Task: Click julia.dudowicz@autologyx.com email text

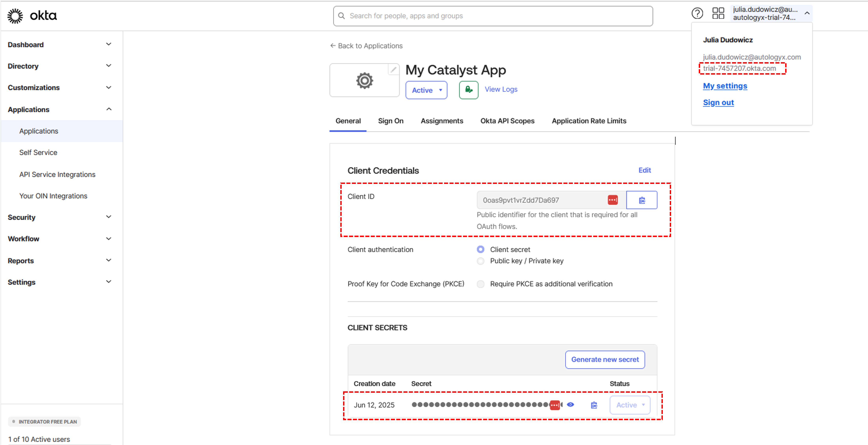Action: click(x=752, y=57)
